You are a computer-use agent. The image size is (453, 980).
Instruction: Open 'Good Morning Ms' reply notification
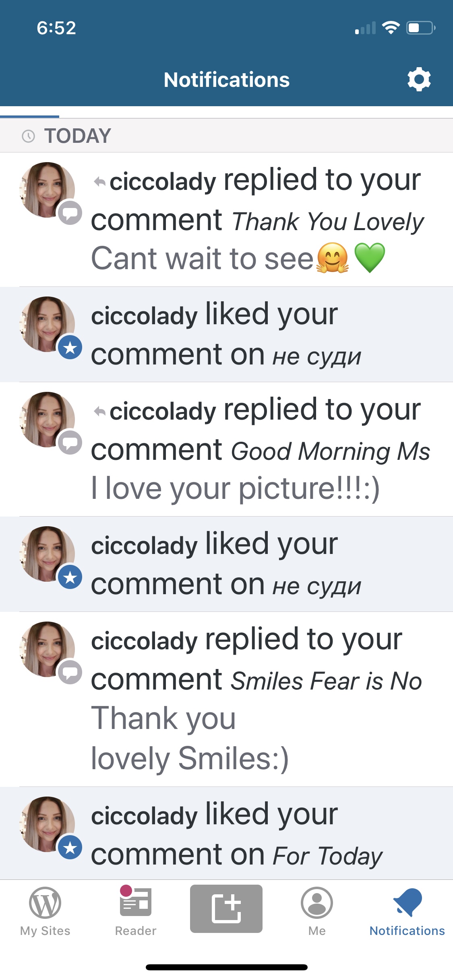click(x=226, y=449)
